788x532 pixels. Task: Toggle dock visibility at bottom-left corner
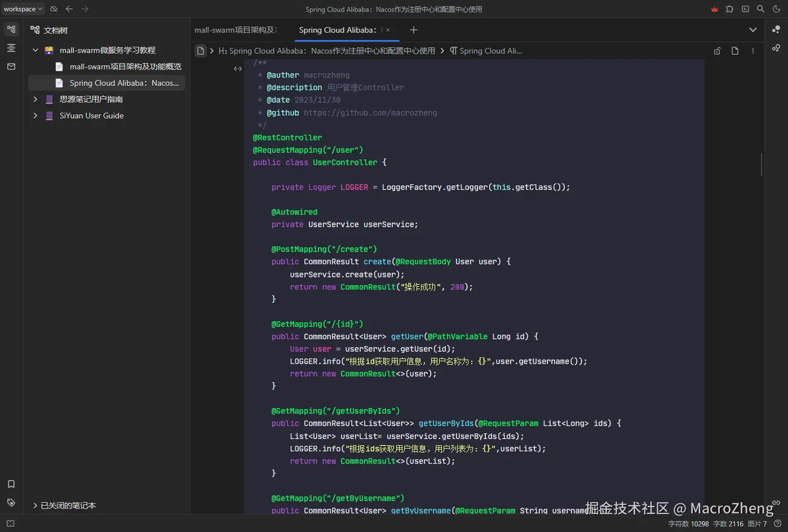(x=10, y=524)
